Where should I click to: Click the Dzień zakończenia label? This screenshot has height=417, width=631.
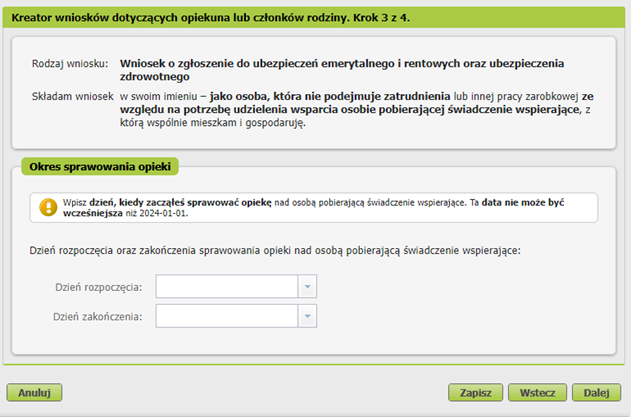tap(98, 317)
